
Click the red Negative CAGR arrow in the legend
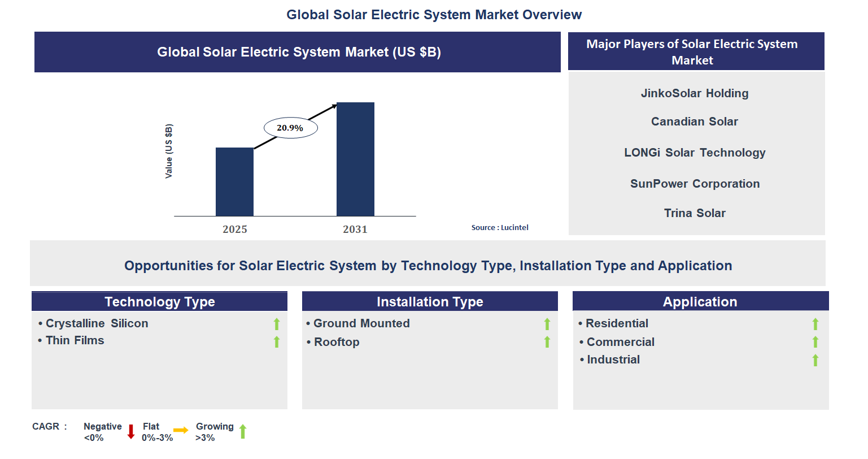coord(131,431)
